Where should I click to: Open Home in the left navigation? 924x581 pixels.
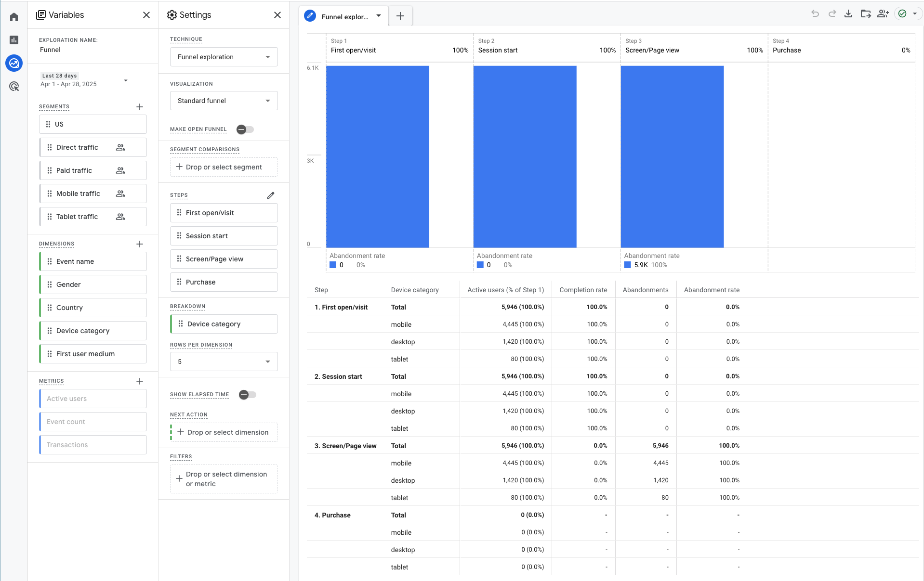tap(13, 16)
